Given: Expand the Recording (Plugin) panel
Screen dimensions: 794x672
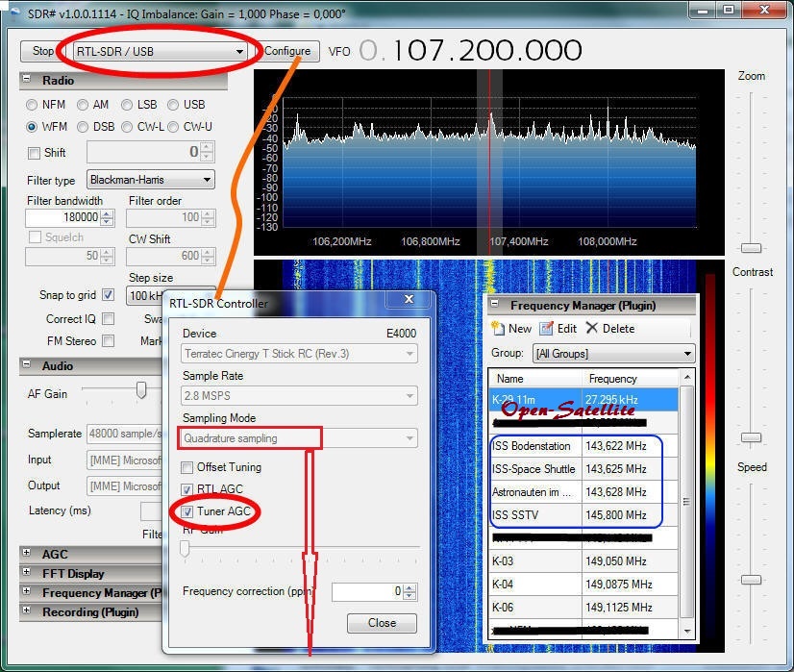Looking at the screenshot, I should pos(27,610).
